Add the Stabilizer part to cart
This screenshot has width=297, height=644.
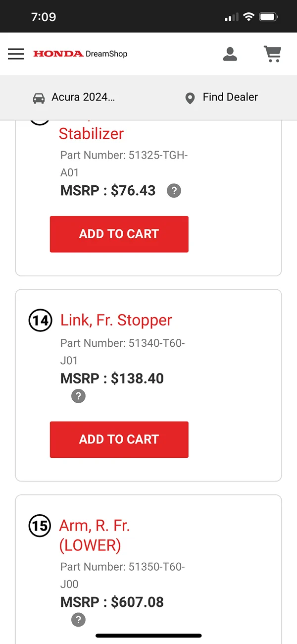tap(119, 234)
